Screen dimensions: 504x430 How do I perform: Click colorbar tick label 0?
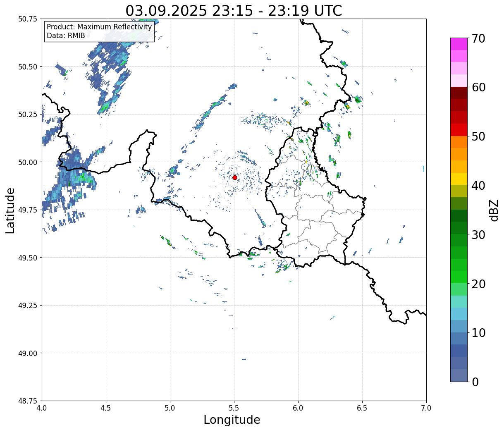(x=475, y=382)
